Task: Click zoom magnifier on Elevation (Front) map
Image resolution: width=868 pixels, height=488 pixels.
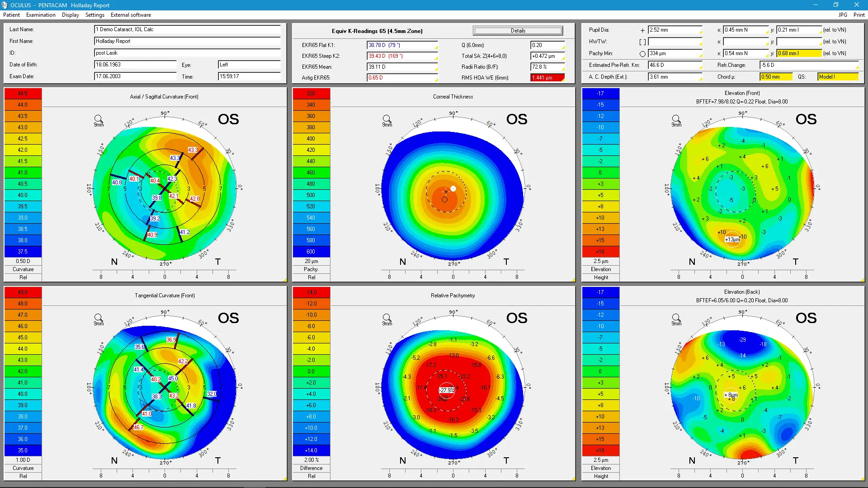Action: tap(676, 119)
